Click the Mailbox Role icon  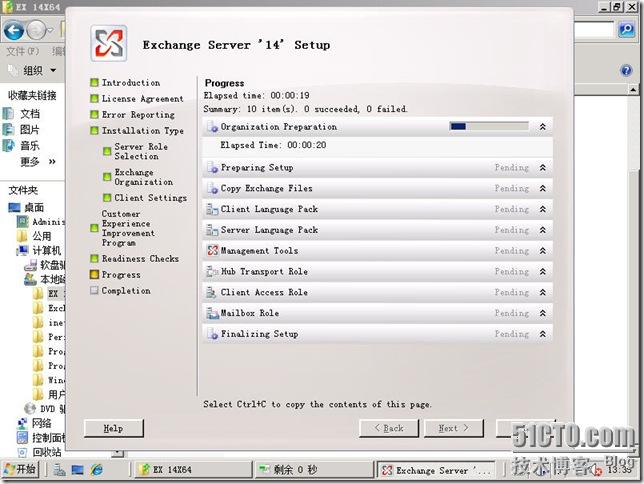click(x=212, y=313)
